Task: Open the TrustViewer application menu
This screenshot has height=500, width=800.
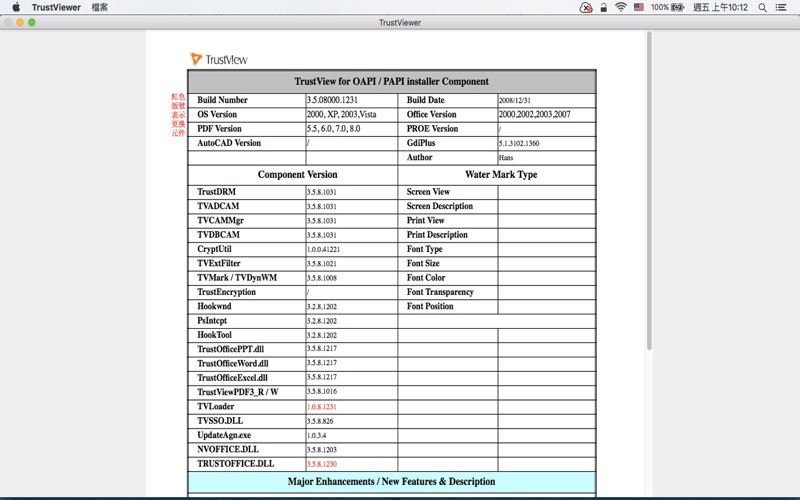Action: tap(56, 7)
